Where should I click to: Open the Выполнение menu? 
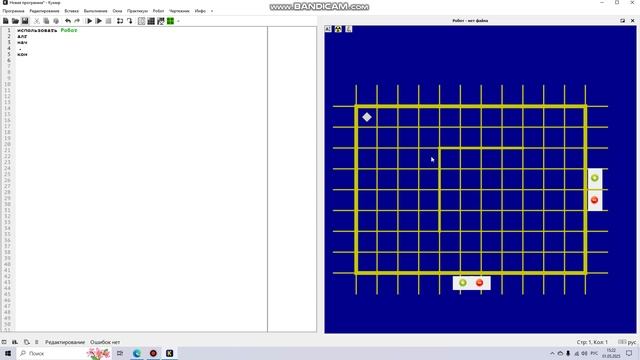click(96, 11)
